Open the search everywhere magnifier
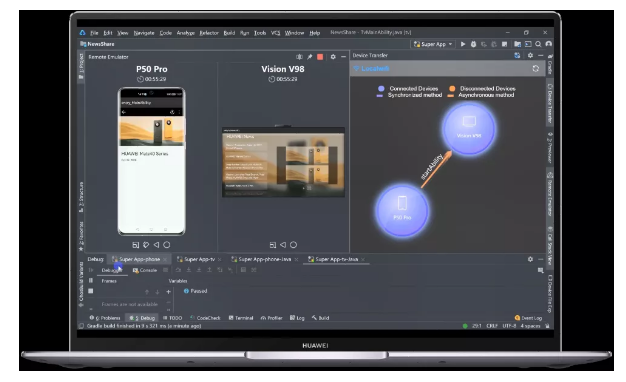This screenshot has width=626, height=382. click(538, 44)
